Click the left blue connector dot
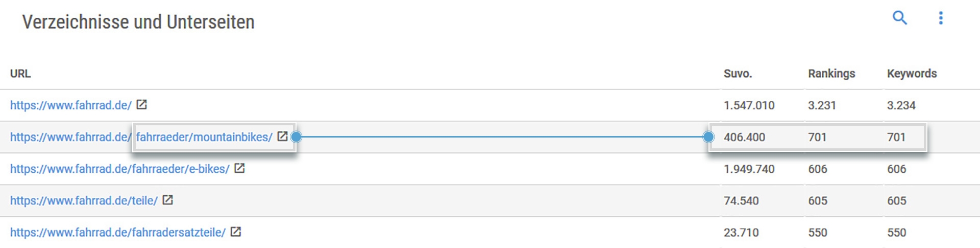 (x=296, y=137)
